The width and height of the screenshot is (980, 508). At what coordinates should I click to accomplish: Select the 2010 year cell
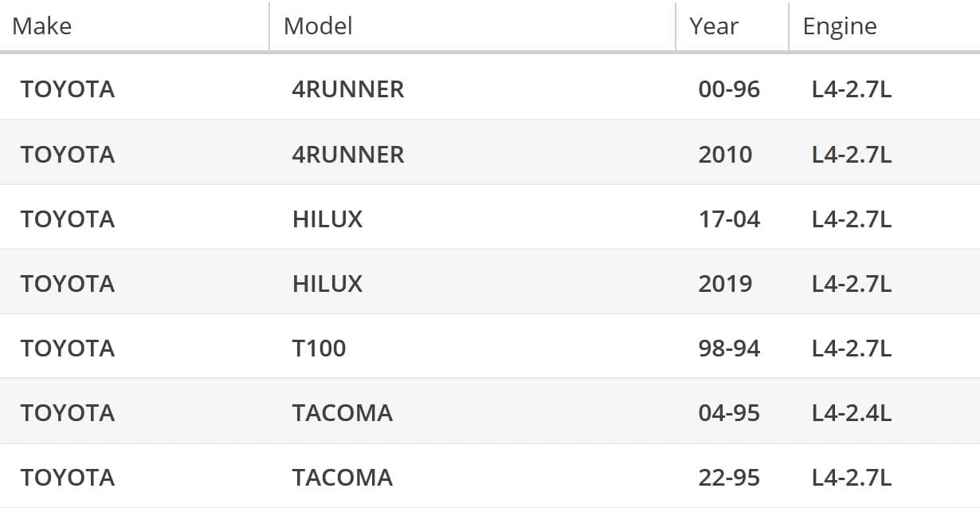pyautogui.click(x=725, y=154)
